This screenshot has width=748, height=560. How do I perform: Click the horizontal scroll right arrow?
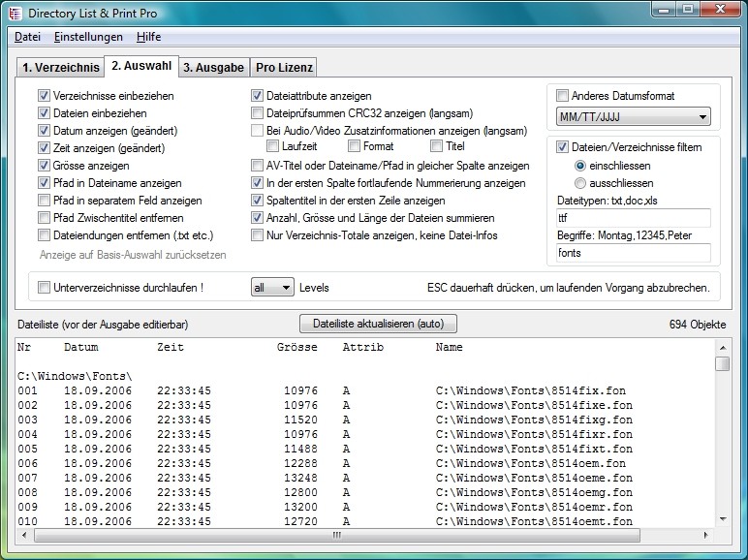(x=705, y=536)
